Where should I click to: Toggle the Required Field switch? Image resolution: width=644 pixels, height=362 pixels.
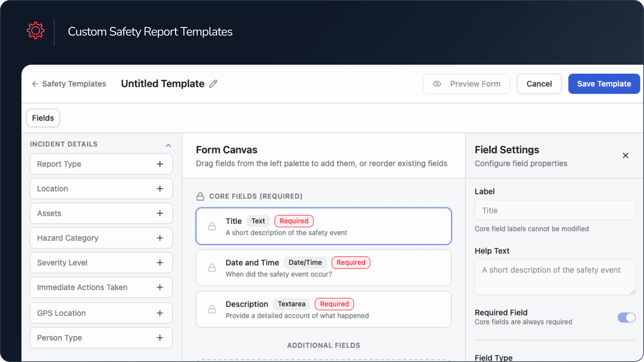(626, 318)
